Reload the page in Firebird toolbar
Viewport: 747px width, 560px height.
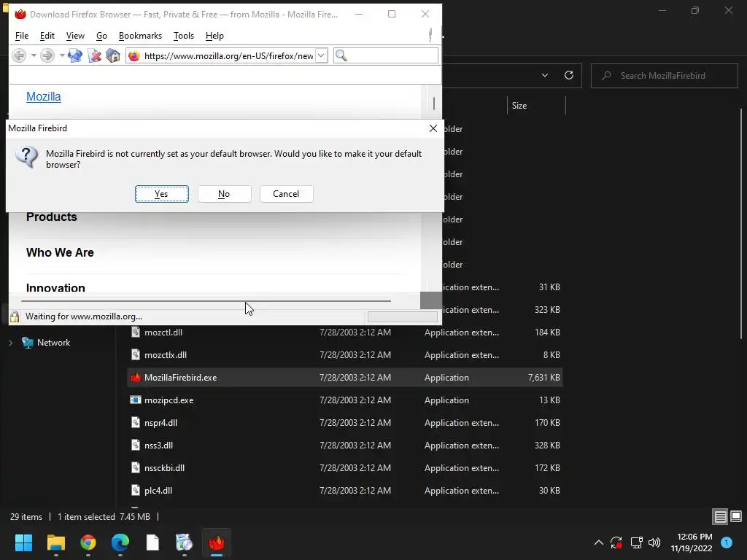[x=75, y=55]
